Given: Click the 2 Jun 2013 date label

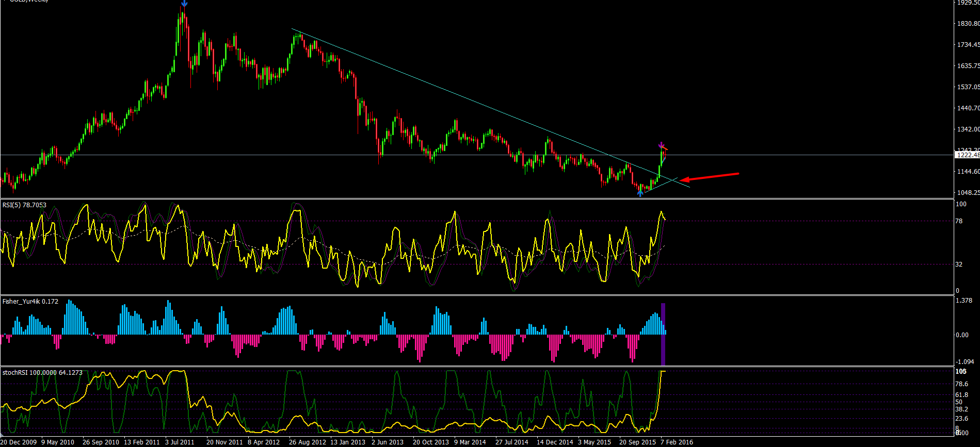Looking at the screenshot, I should tap(388, 442).
